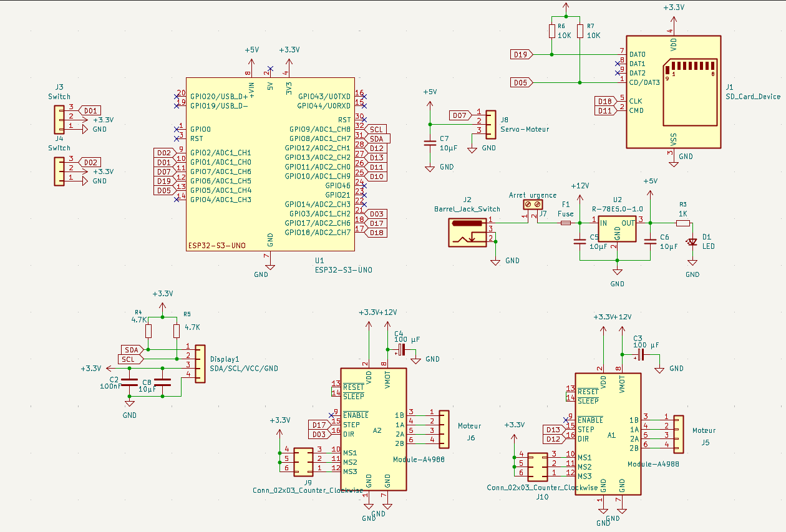Screen dimensions: 786x532
Task: Select resistor R3 1K symbol
Action: click(x=682, y=223)
